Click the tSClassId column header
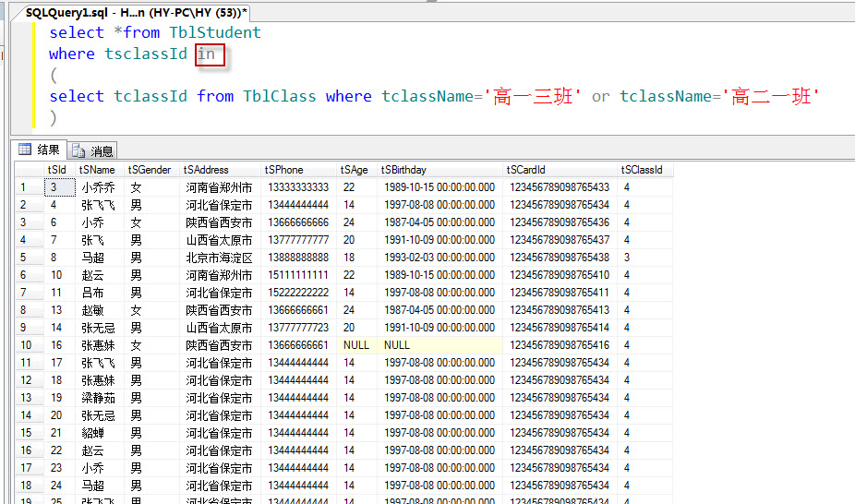The image size is (855, 504). [x=642, y=170]
